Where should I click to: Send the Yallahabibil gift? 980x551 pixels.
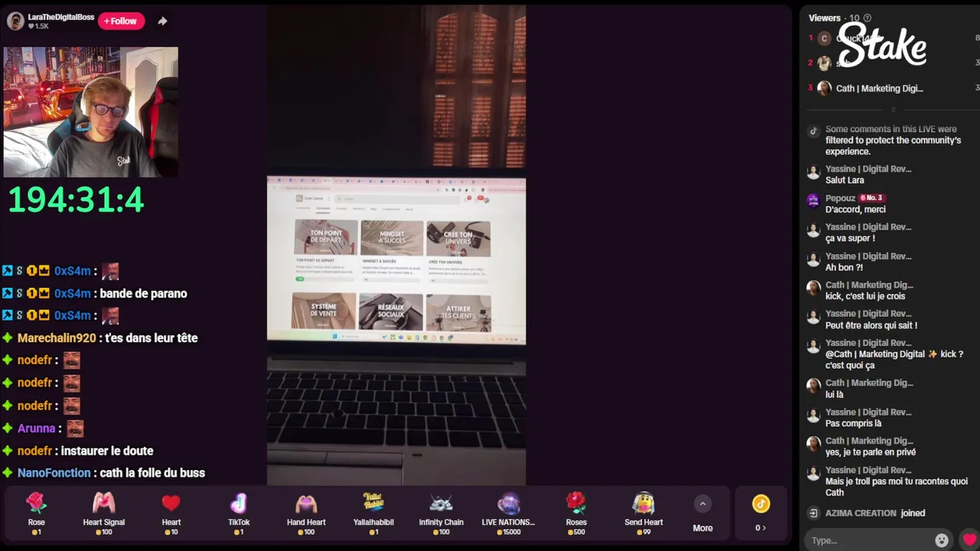(374, 514)
